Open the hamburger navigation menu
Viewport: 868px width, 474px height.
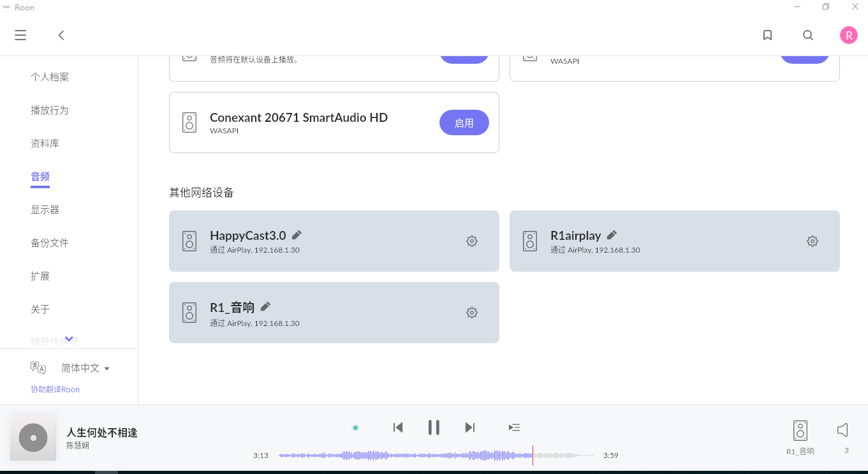[20, 35]
